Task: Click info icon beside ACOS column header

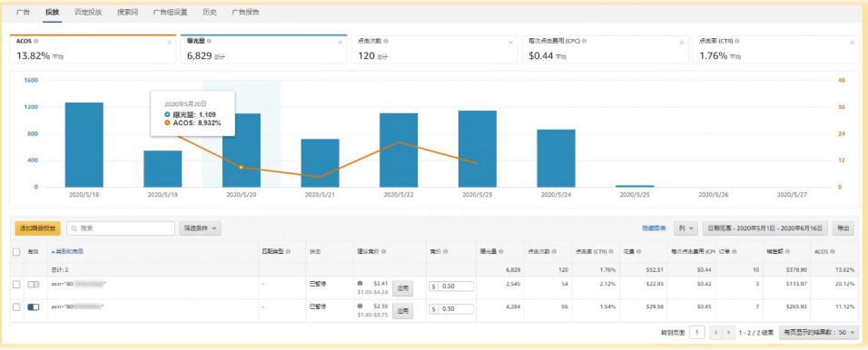Action: (x=833, y=251)
